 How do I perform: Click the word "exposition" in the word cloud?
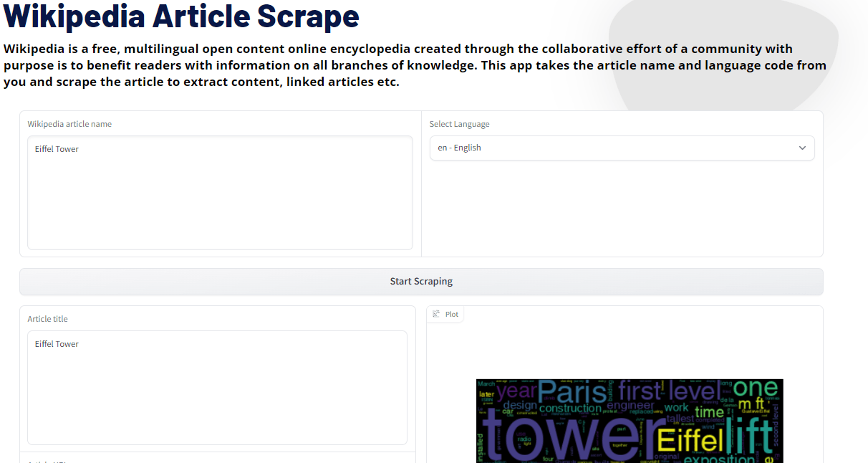tap(720, 457)
